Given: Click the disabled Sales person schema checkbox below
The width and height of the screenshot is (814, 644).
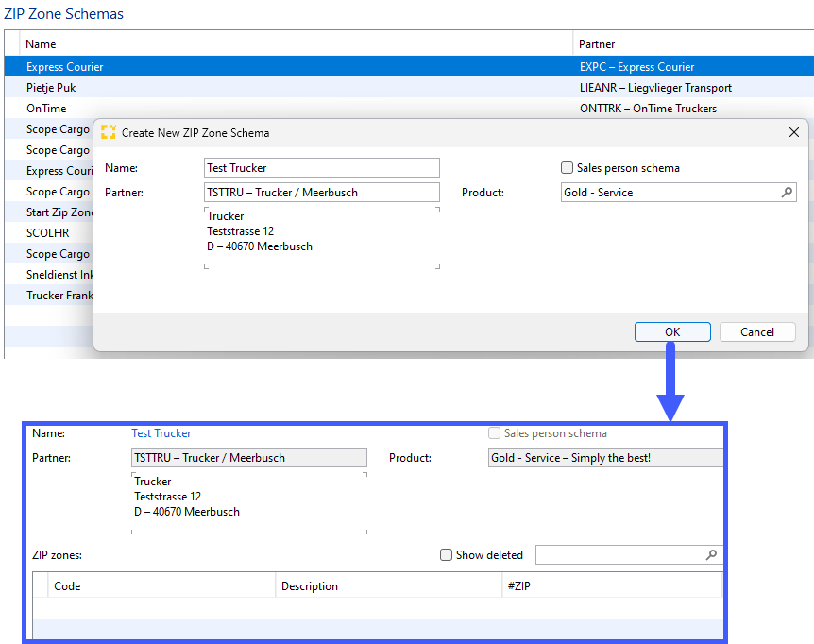Looking at the screenshot, I should point(494,433).
